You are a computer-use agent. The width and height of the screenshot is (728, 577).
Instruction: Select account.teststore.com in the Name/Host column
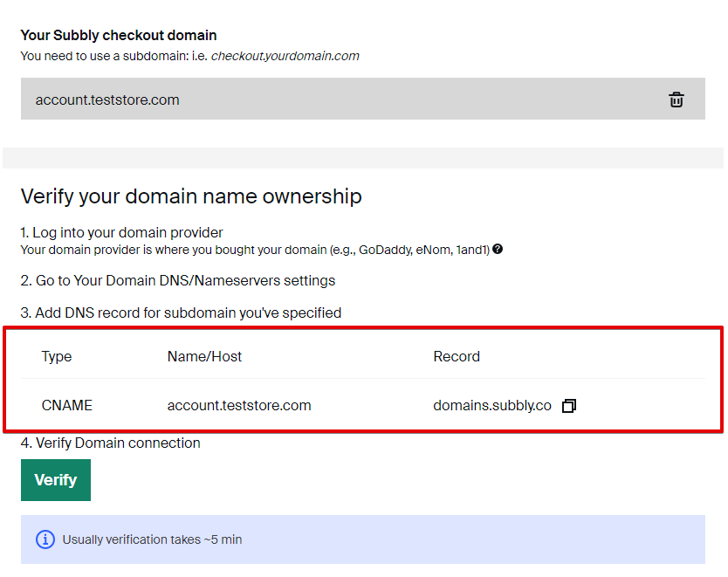[x=239, y=405]
